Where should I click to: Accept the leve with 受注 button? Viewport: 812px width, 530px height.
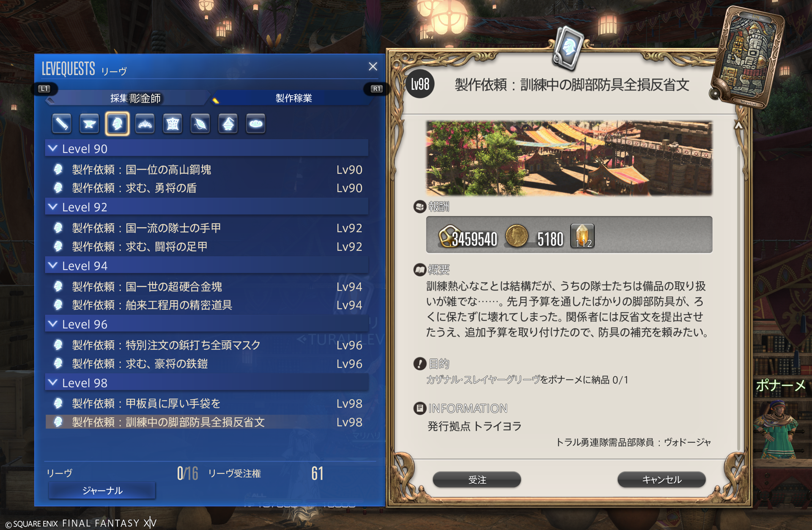[x=477, y=480]
